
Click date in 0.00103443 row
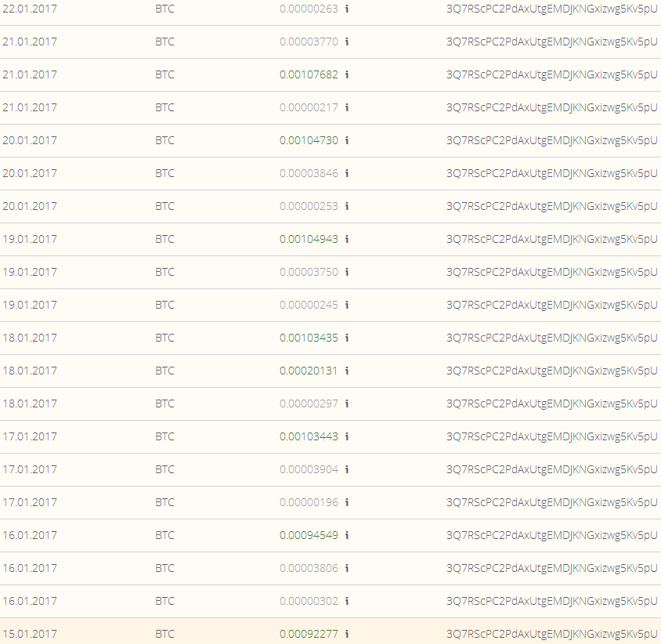pos(30,436)
